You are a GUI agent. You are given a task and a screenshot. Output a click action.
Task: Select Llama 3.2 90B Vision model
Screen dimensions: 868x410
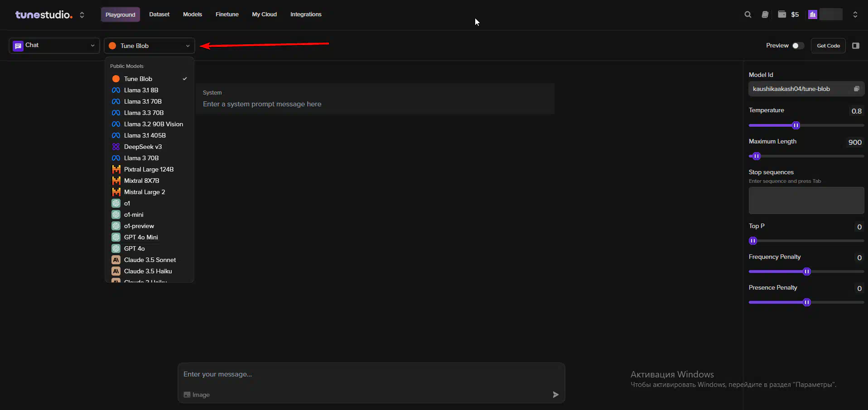point(149,124)
